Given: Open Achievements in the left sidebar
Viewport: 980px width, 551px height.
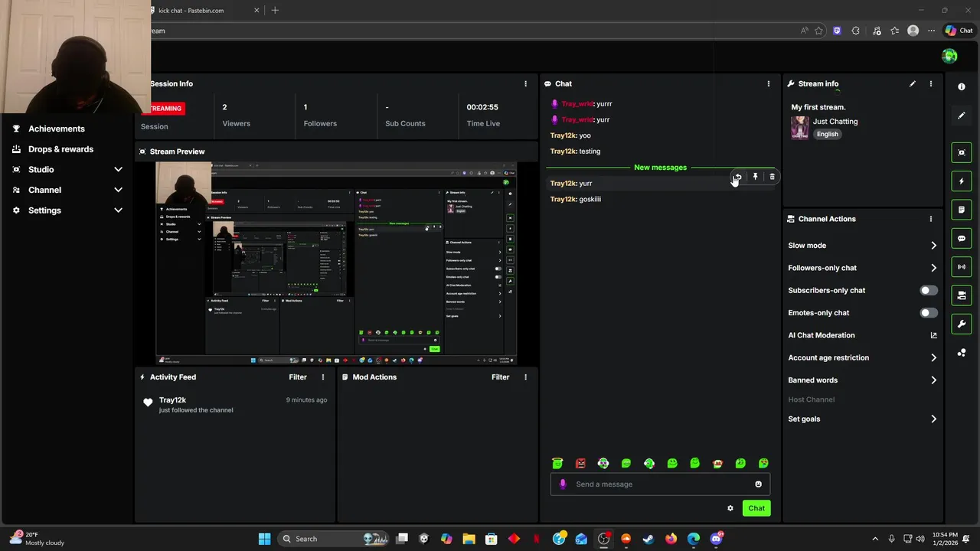Looking at the screenshot, I should pyautogui.click(x=57, y=129).
